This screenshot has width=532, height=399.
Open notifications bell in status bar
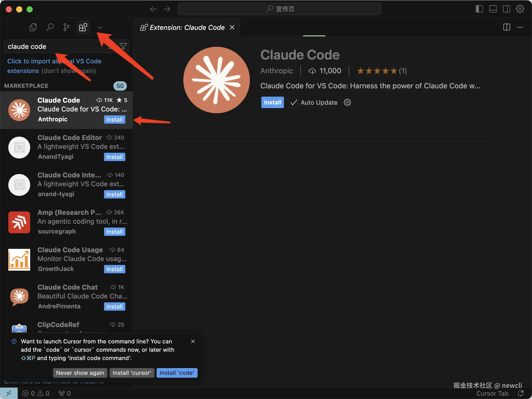(521, 393)
